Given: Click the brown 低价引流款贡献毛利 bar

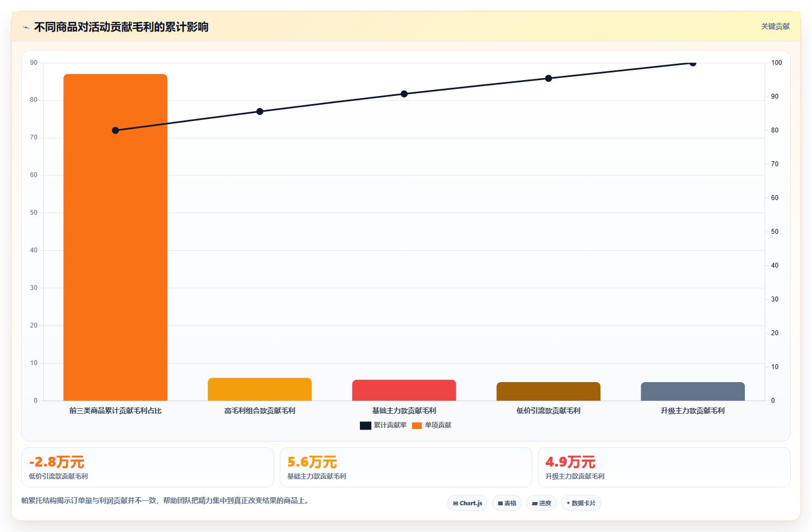Looking at the screenshot, I should tap(549, 391).
